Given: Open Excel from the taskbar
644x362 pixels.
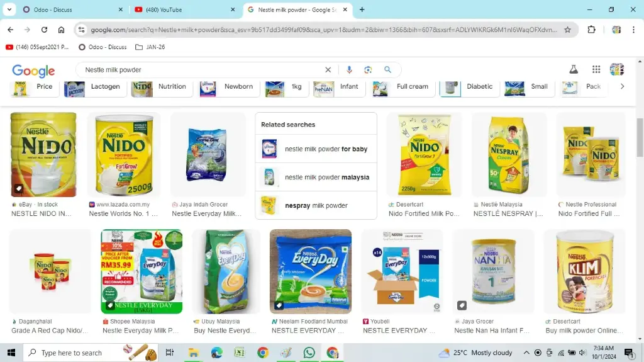Looking at the screenshot, I should pos(240,353).
